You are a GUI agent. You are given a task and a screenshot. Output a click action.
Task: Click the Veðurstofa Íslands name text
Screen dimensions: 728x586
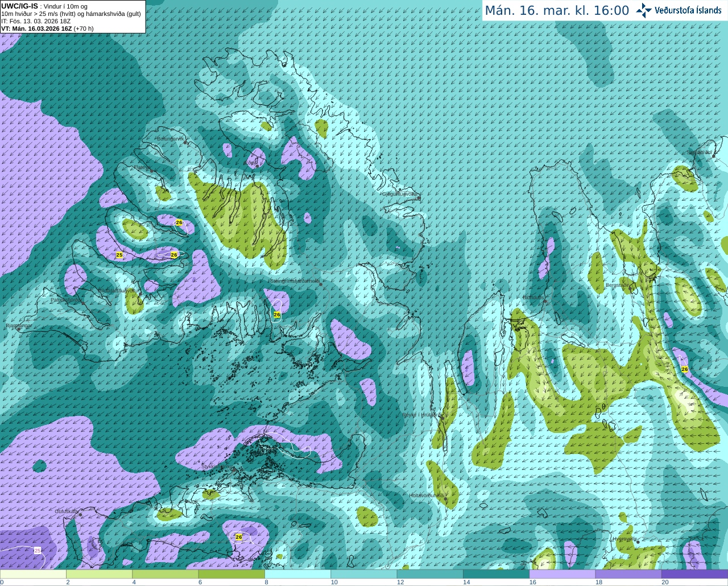(688, 10)
